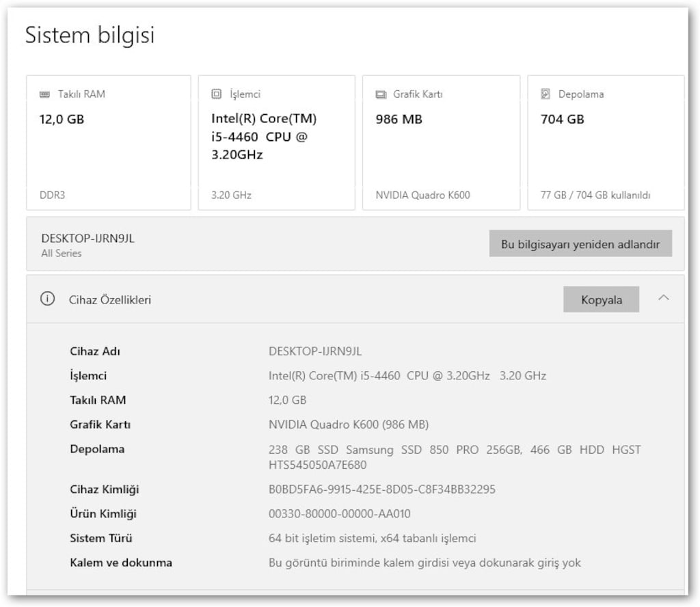Click 64 bit işletim sistemi value
Image resolution: width=700 pixels, height=607 pixels.
373,538
